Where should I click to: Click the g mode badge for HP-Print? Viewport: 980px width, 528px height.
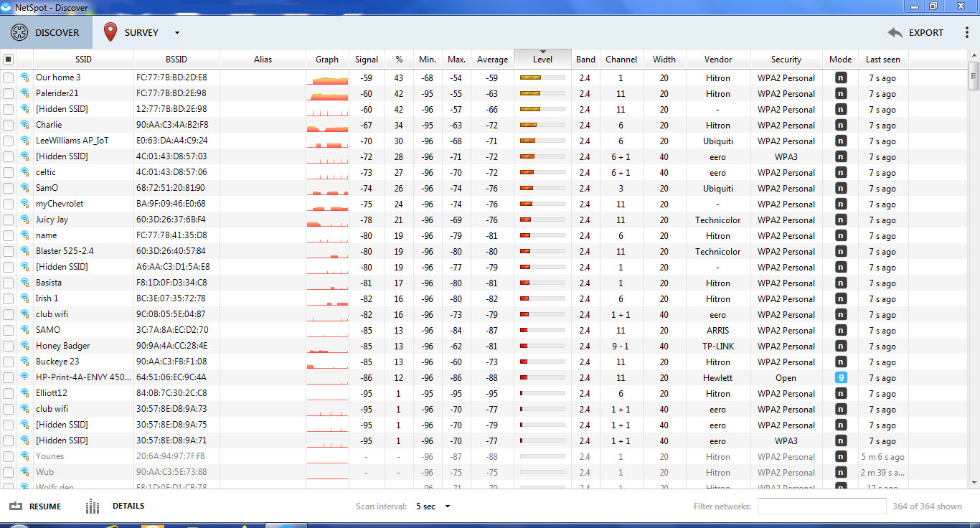840,377
